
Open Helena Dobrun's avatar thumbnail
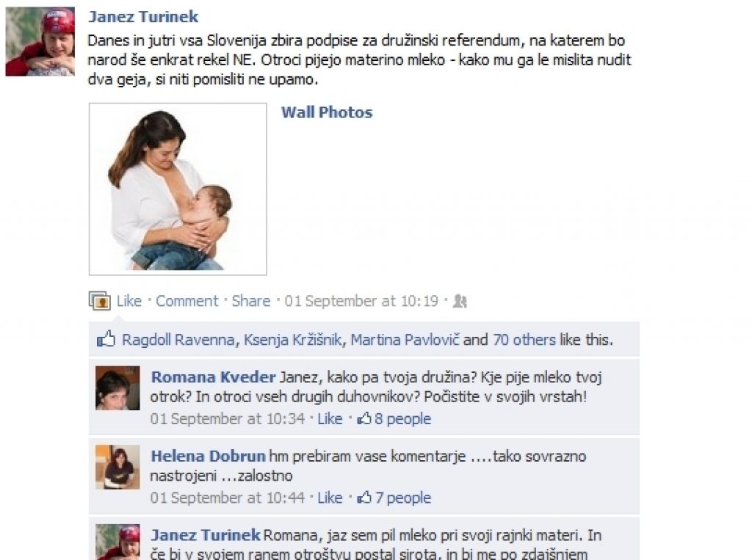tap(117, 467)
